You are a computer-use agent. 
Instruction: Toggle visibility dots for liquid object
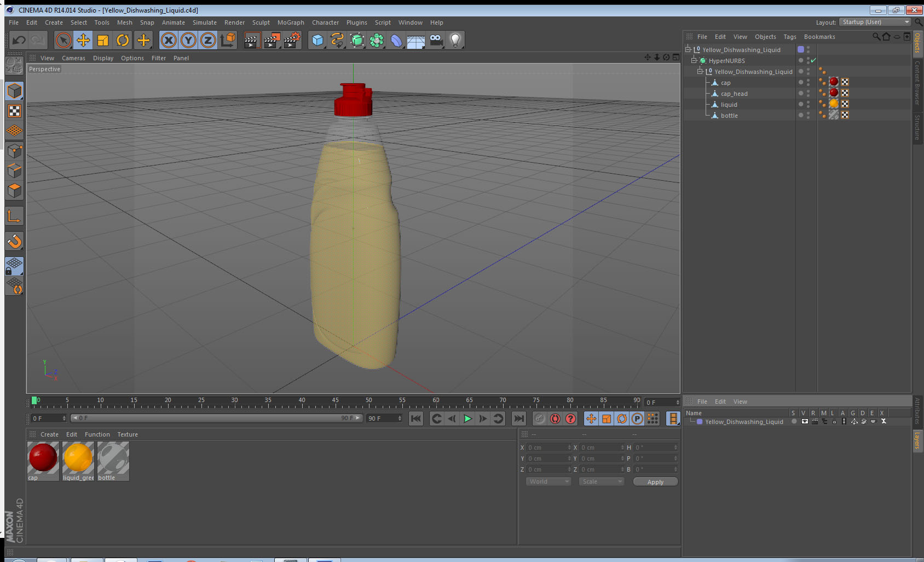point(808,104)
